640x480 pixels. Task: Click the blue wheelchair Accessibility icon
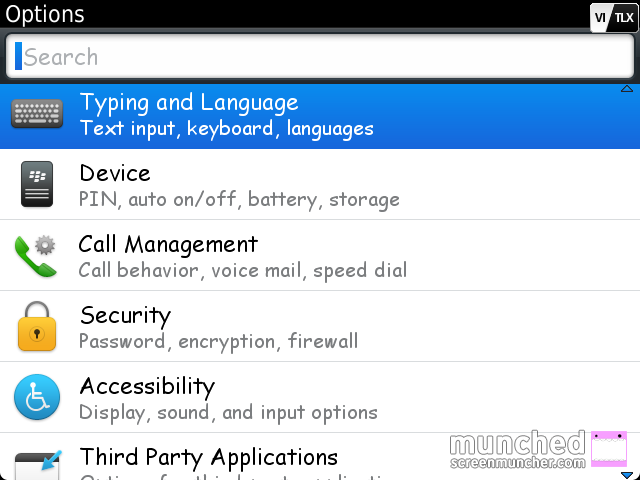[37, 397]
